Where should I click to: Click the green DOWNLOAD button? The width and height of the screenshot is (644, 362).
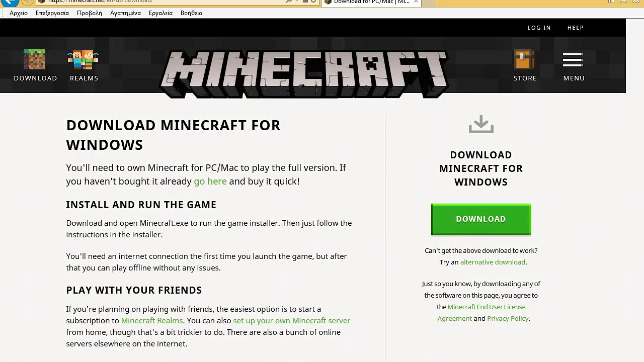481,219
